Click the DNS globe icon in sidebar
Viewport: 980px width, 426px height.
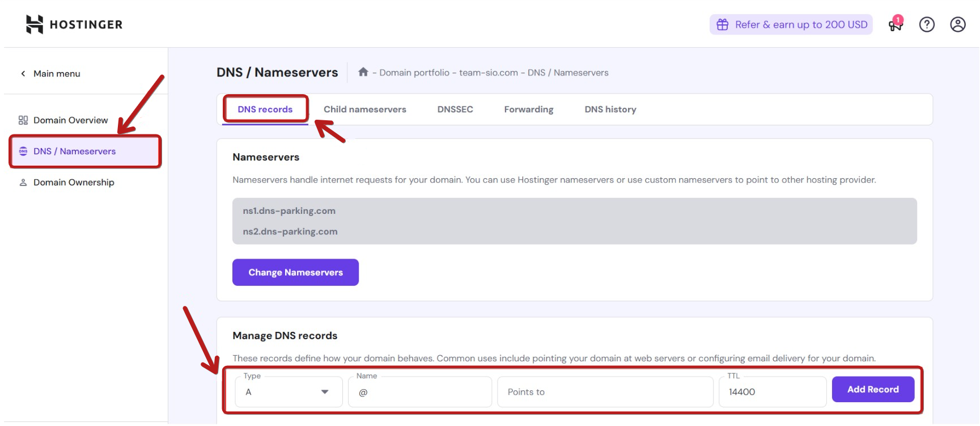click(23, 151)
